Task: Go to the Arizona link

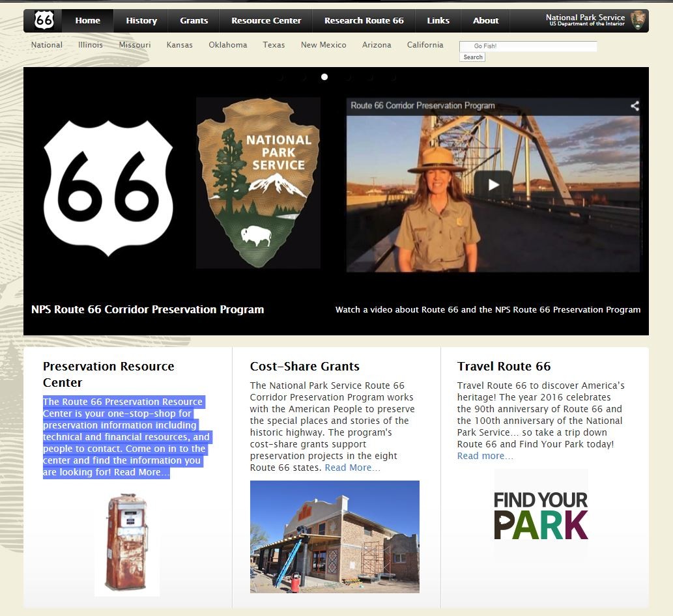Action: [377, 45]
